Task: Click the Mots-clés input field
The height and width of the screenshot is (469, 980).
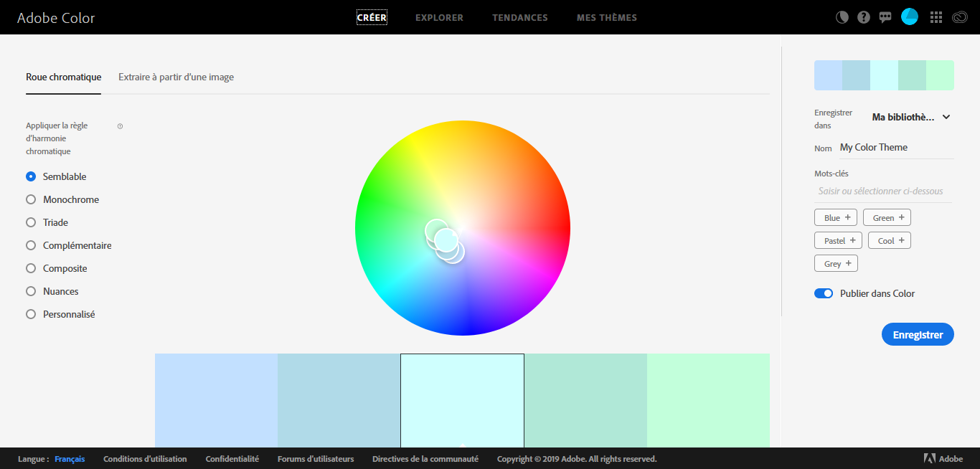Action: click(883, 190)
